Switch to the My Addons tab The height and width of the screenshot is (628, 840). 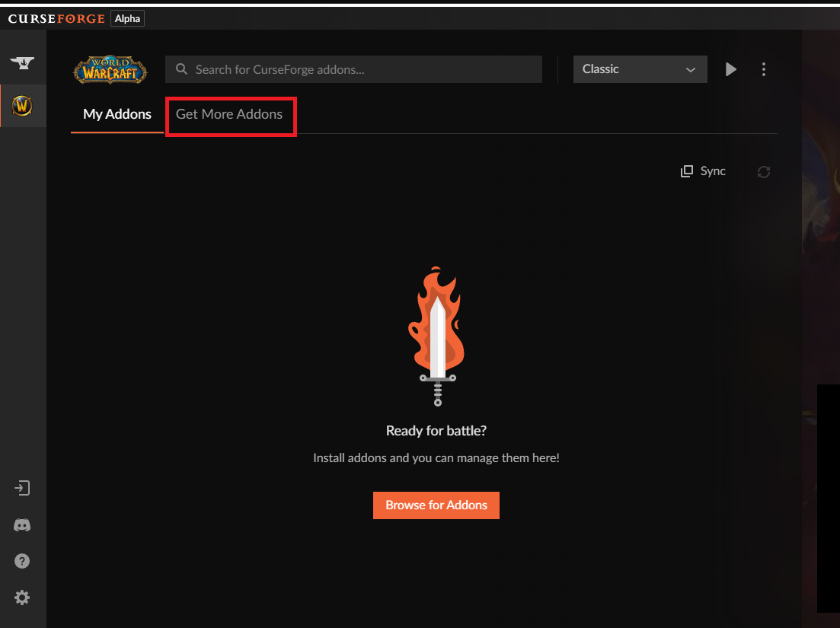pos(117,114)
